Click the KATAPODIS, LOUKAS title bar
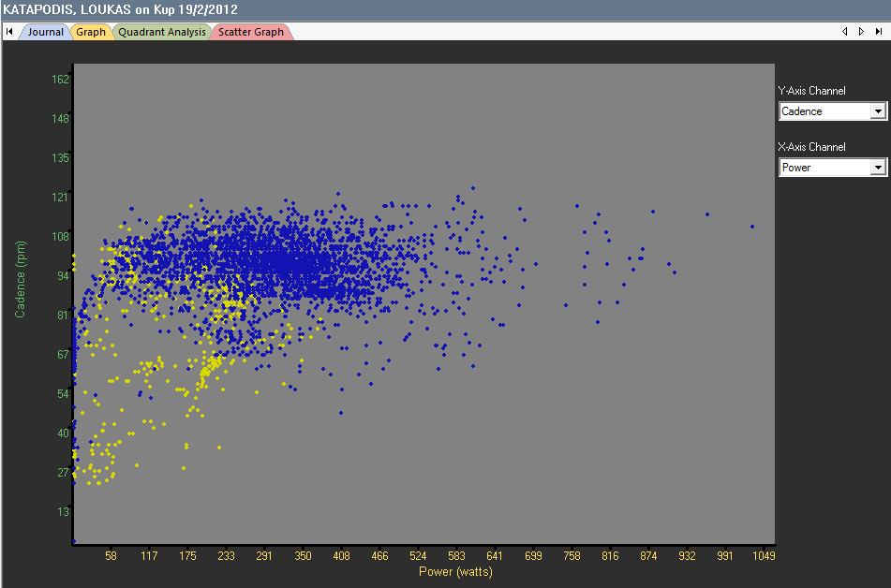The width and height of the screenshot is (891, 588). [x=122, y=9]
